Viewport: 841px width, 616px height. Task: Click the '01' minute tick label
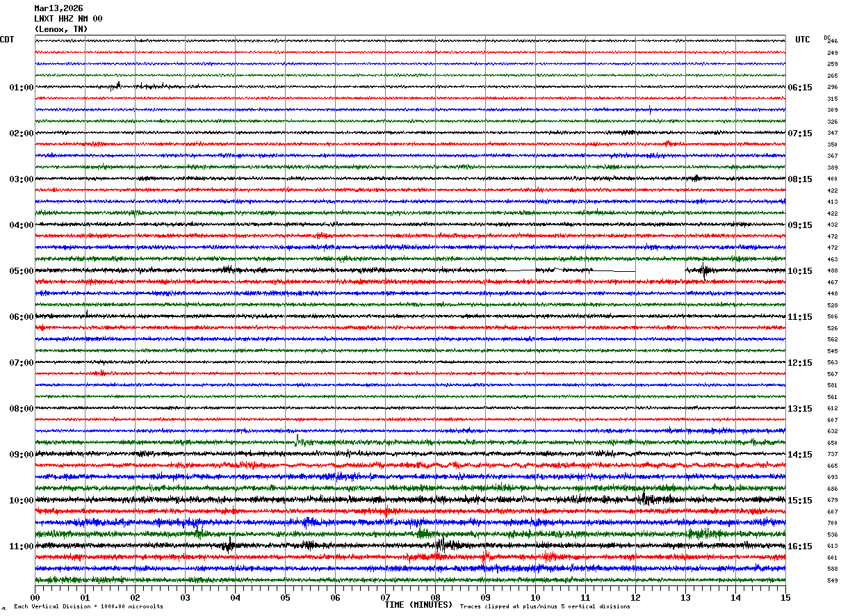pyautogui.click(x=85, y=597)
